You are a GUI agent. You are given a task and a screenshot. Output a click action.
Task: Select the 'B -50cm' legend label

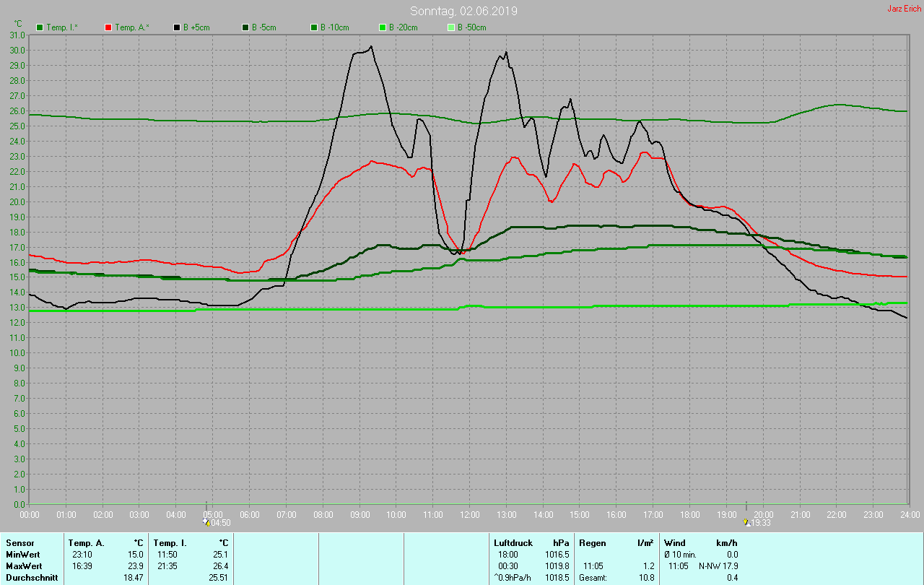click(x=472, y=27)
